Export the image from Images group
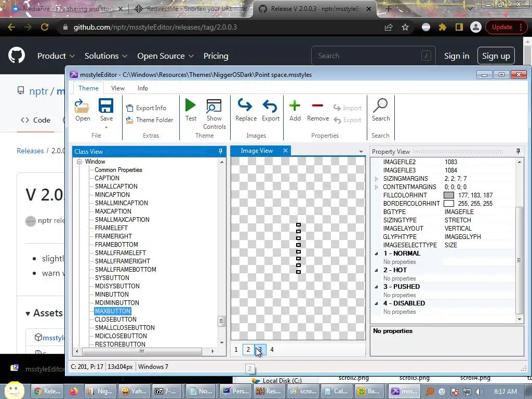The width and height of the screenshot is (532, 399). (270, 110)
